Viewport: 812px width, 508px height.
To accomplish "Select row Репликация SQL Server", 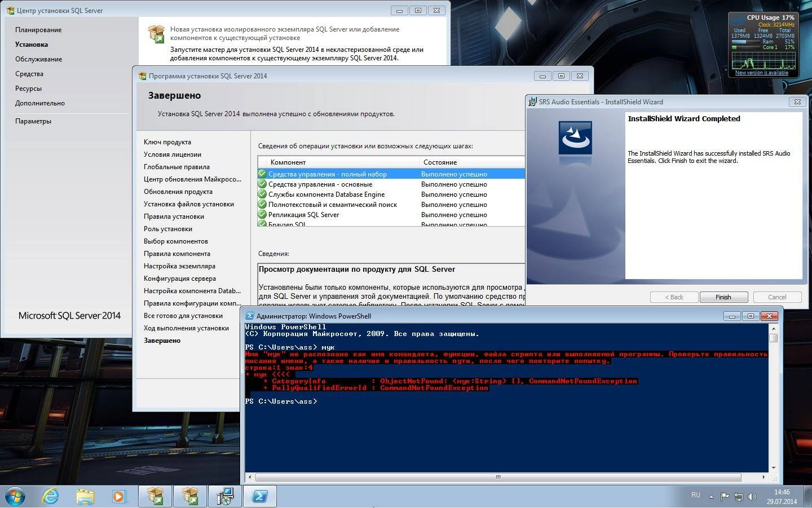I will tap(391, 215).
